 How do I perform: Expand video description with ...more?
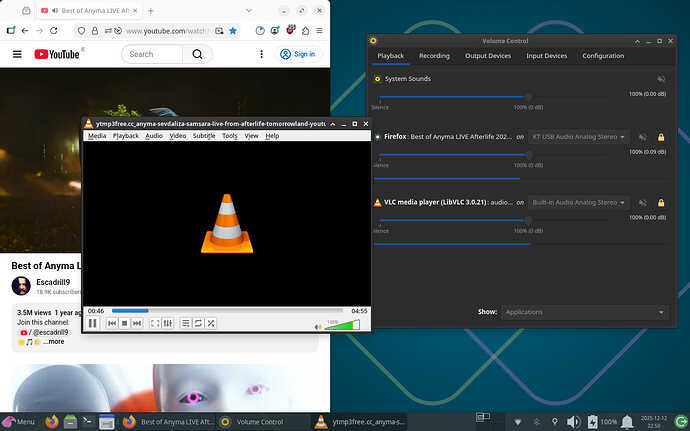(x=53, y=342)
